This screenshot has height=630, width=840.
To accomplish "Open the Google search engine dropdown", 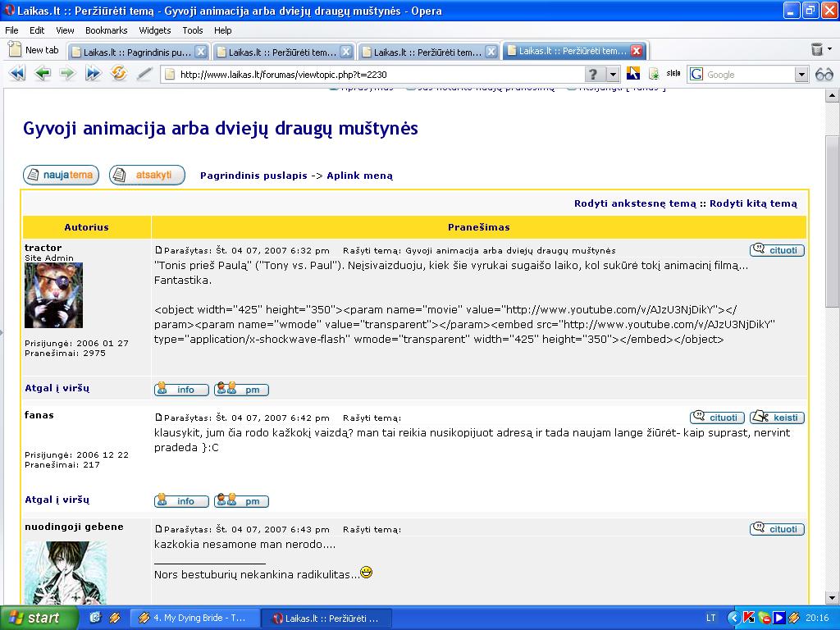I will pyautogui.click(x=801, y=75).
